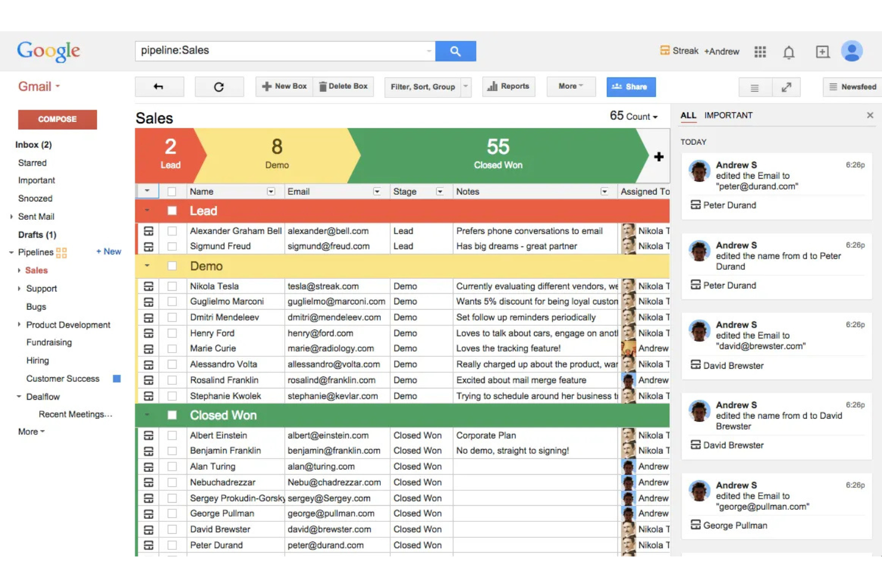Tick the Henry Ford checkbox

[172, 334]
